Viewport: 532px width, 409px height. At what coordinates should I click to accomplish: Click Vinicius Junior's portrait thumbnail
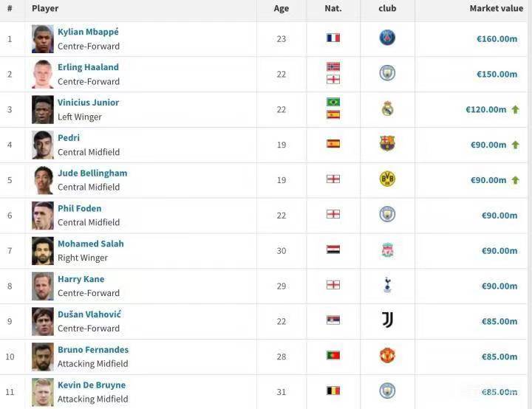point(43,109)
